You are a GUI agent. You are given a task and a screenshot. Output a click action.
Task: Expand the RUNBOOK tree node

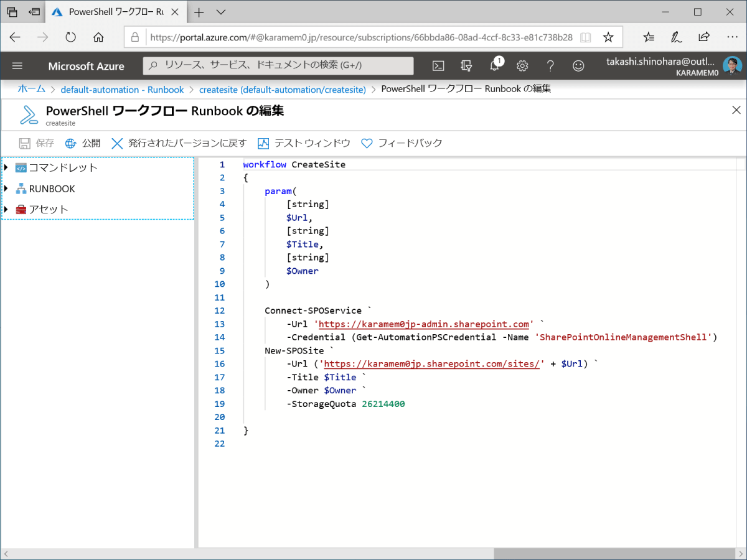coord(6,189)
